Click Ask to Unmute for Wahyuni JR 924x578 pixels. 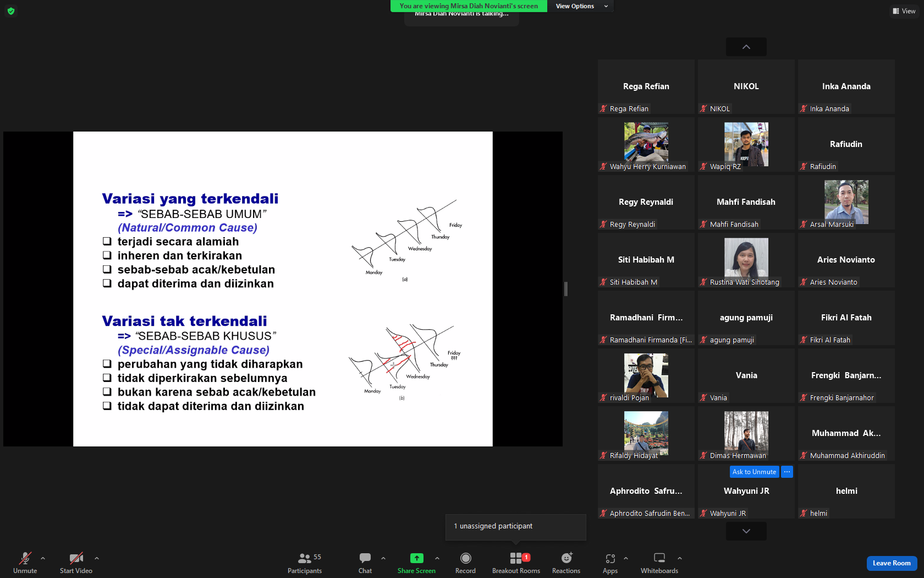[x=754, y=472]
